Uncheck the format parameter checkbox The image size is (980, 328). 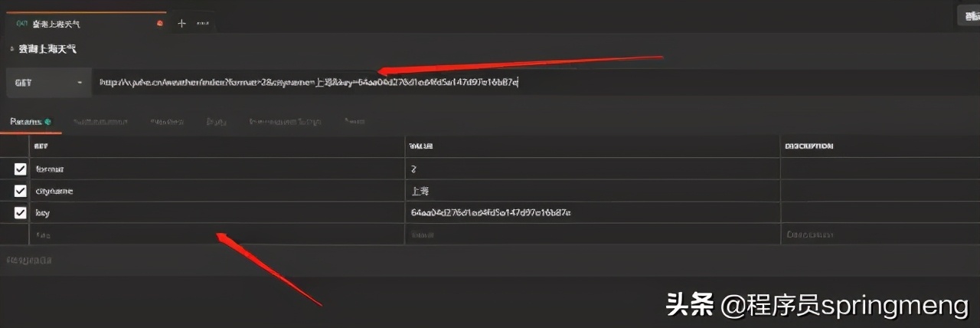(21, 169)
